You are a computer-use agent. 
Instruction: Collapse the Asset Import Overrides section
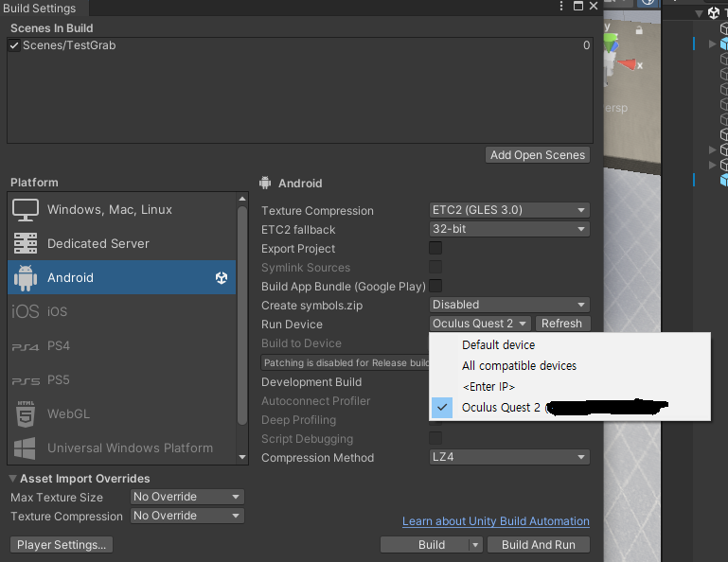click(x=13, y=479)
